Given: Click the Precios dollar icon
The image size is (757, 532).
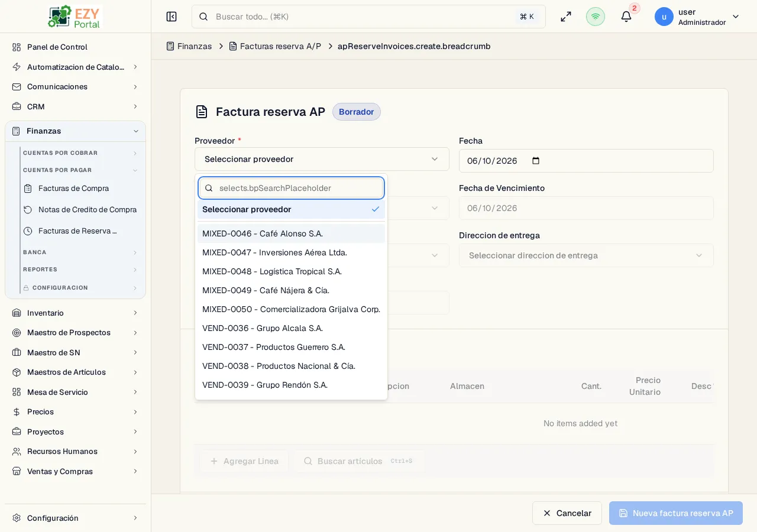Looking at the screenshot, I should (x=17, y=411).
